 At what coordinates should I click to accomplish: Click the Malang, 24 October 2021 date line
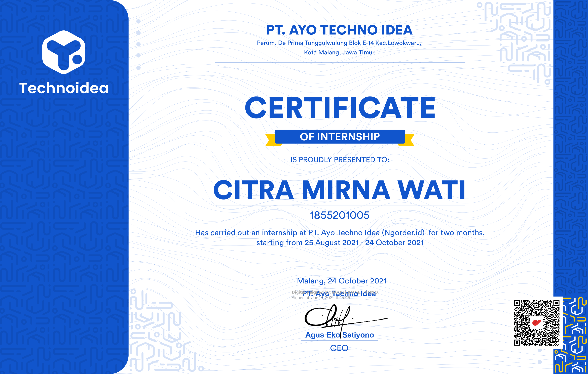[342, 281]
